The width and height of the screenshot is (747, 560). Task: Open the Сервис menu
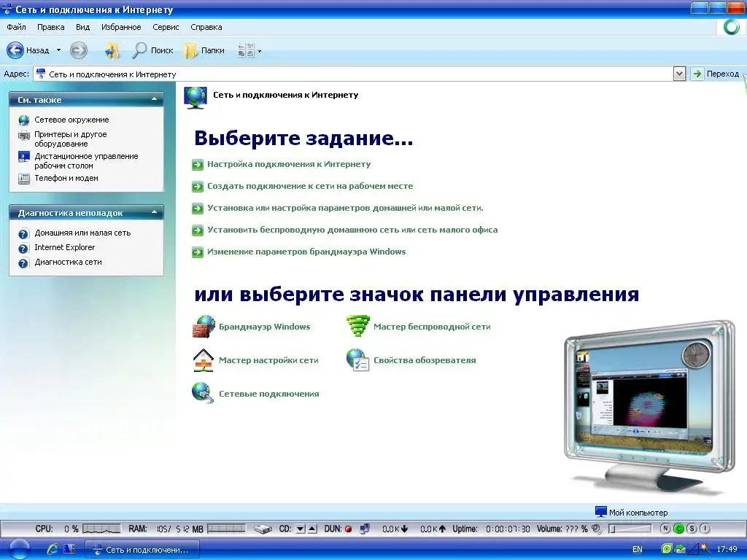[x=166, y=27]
